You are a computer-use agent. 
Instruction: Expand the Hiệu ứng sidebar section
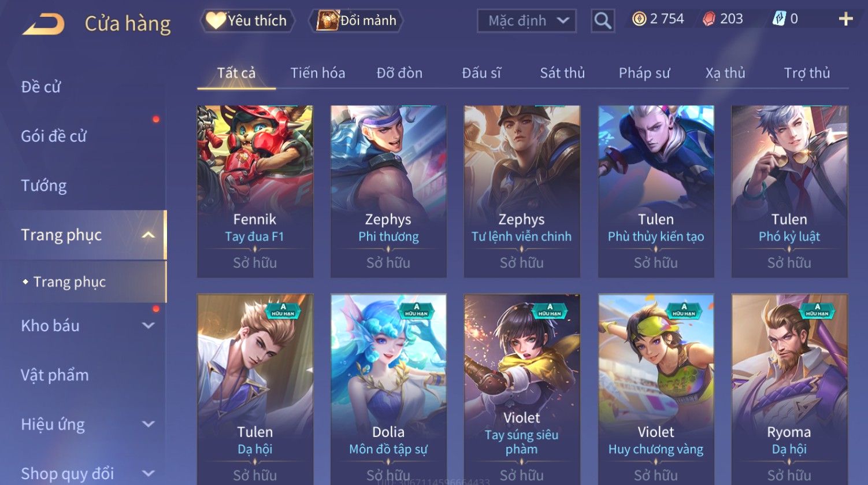click(149, 424)
